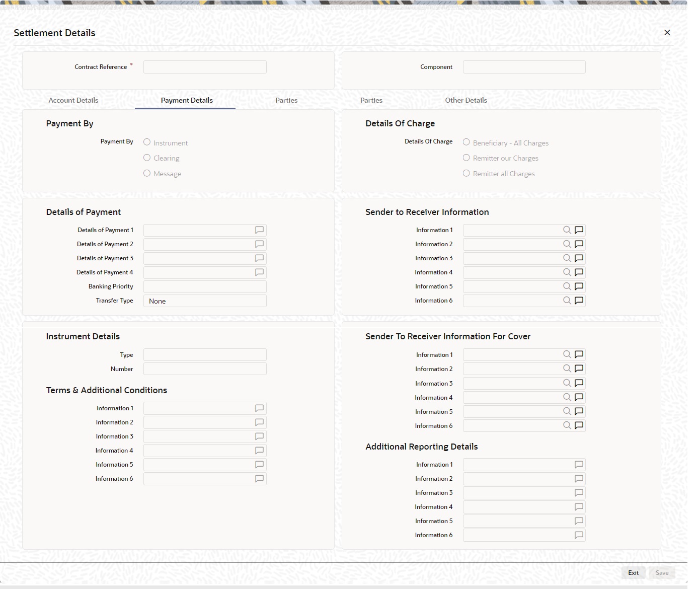Open comment popup for Sender to Receiver Information 1
Viewport: 700px width, 589px height.
(579, 230)
